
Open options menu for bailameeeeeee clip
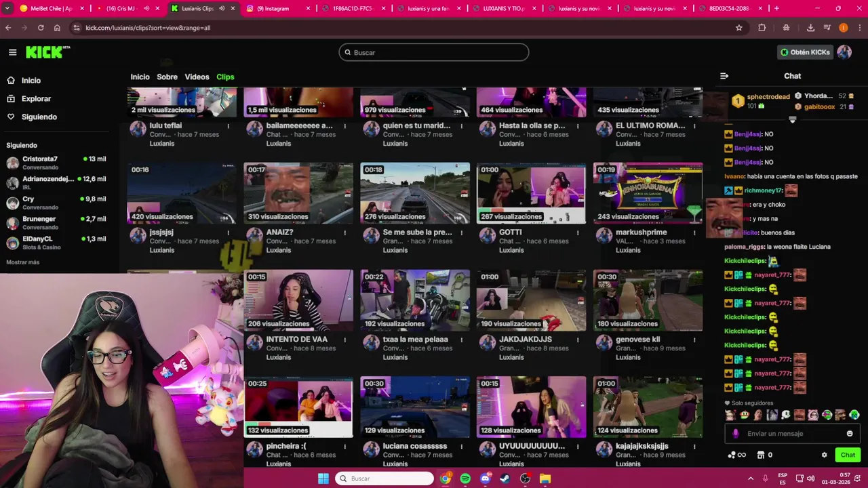tap(344, 126)
